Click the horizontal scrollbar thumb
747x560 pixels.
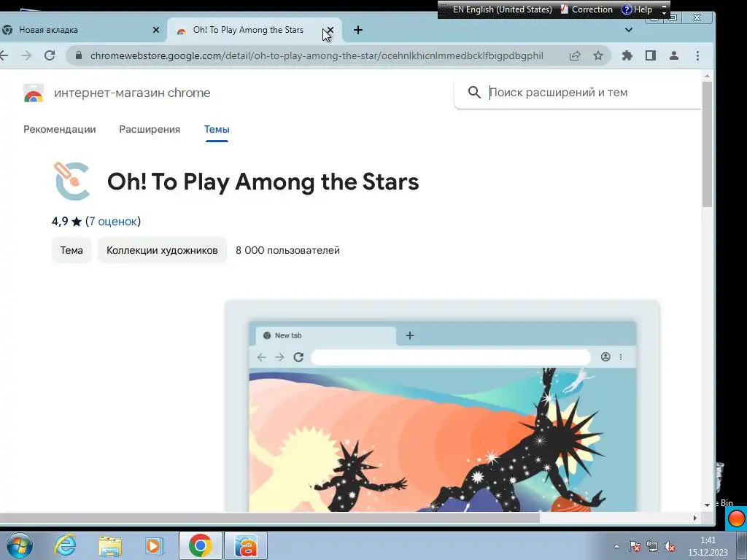pyautogui.click(x=270, y=518)
